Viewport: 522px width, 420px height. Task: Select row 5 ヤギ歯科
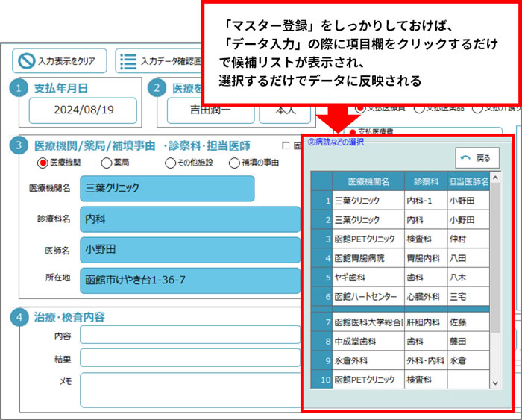click(400, 277)
